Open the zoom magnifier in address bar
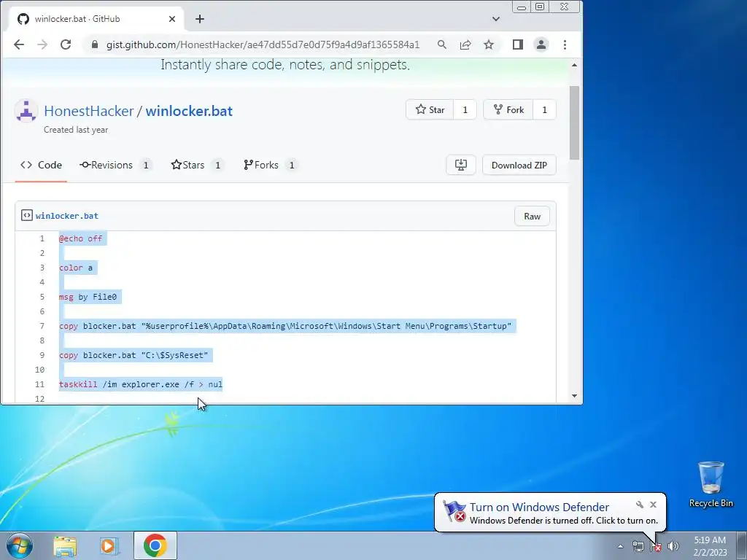Image resolution: width=747 pixels, height=560 pixels. [x=442, y=44]
